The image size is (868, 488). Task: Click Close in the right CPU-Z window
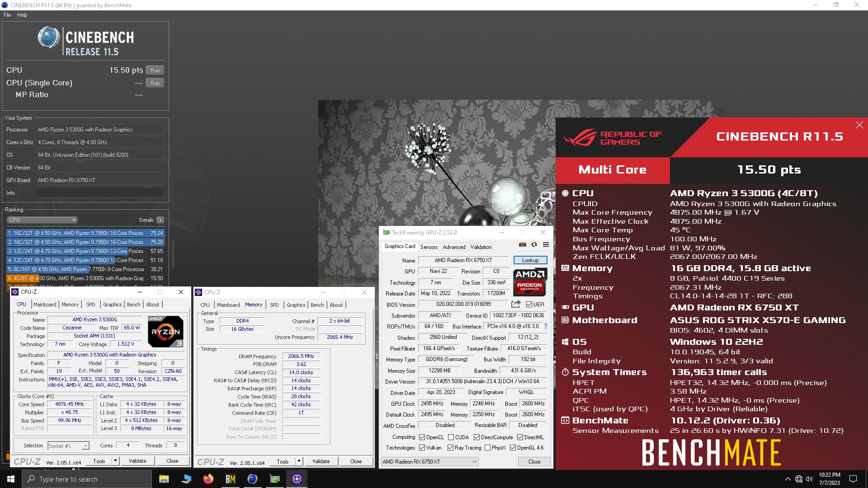(x=356, y=461)
